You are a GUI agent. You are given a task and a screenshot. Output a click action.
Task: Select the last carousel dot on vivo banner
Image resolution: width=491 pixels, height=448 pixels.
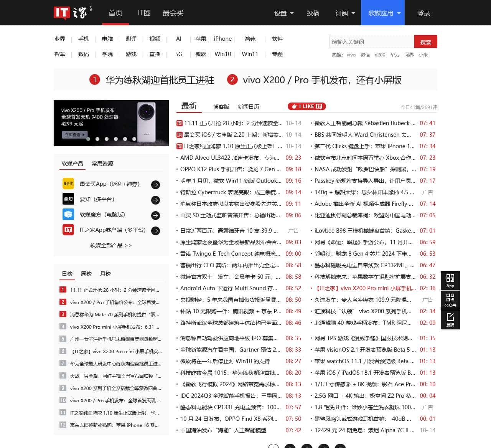click(134, 139)
